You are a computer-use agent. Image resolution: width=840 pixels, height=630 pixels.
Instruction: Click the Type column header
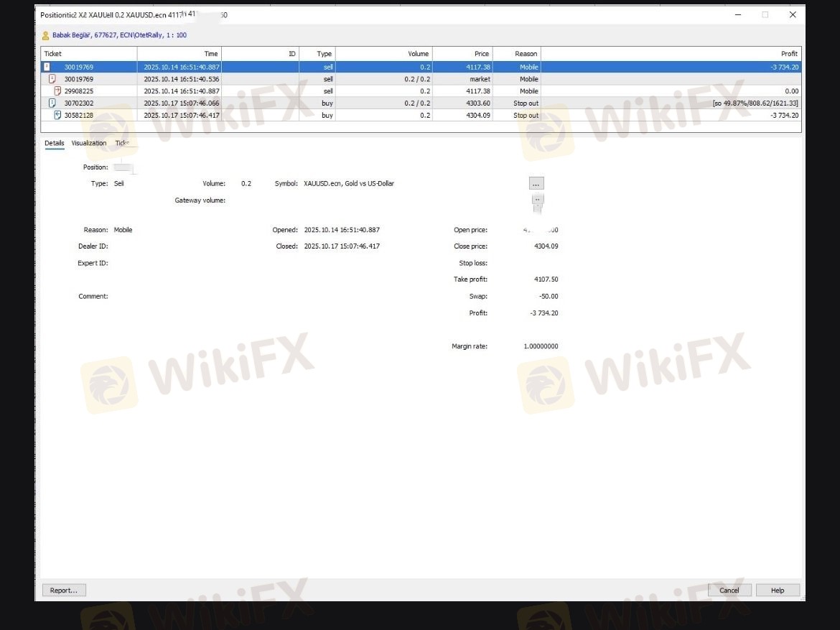[x=317, y=54]
